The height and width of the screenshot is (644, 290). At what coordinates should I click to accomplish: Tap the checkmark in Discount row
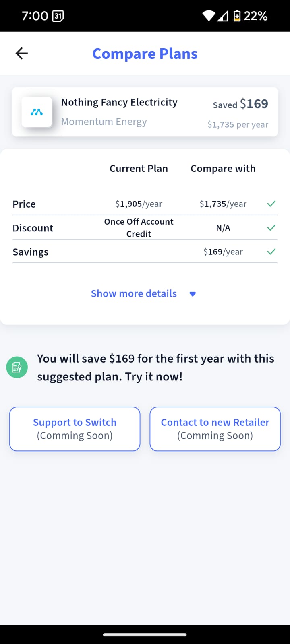(271, 228)
